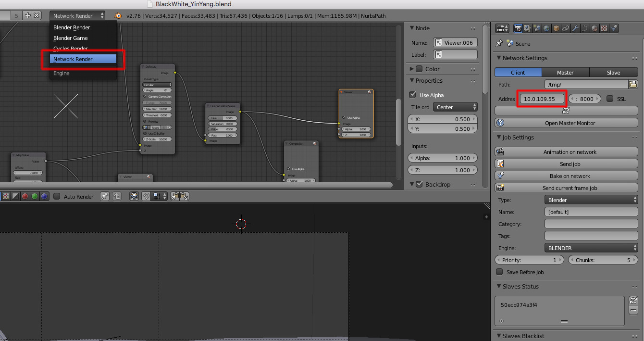Screen dimensions: 644x341
Task: Click the Animation on network button
Action: pyautogui.click(x=566, y=152)
